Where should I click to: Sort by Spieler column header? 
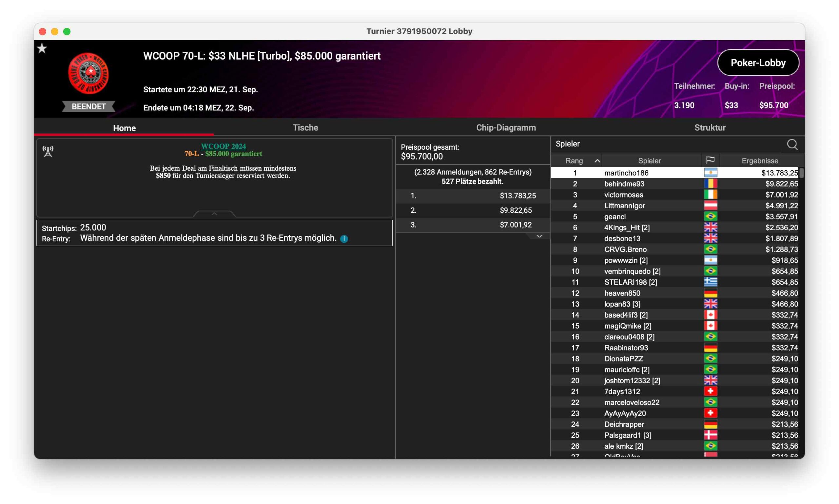pos(649,161)
